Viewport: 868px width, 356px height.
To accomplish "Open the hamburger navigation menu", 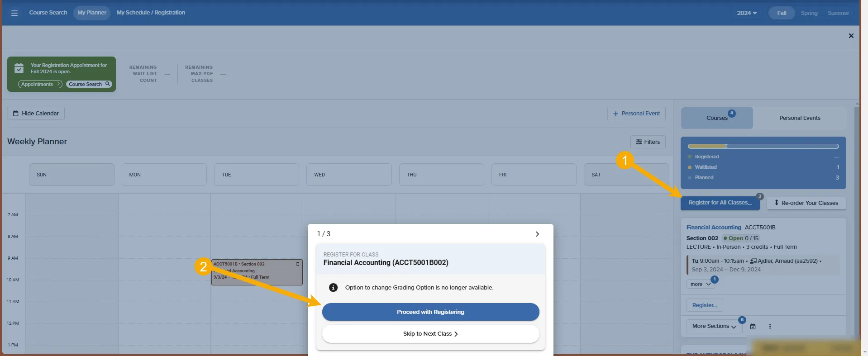I will point(14,13).
